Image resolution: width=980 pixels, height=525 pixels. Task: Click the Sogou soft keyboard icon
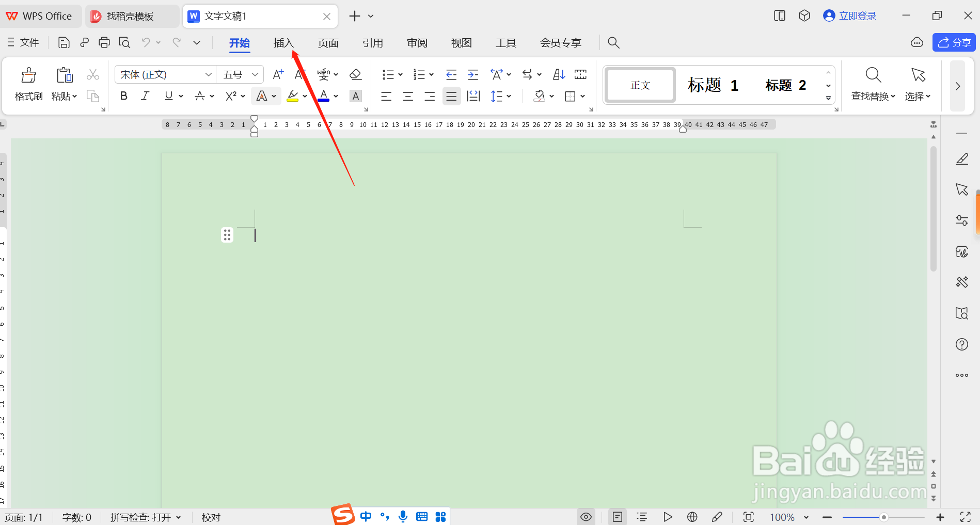[422, 516]
